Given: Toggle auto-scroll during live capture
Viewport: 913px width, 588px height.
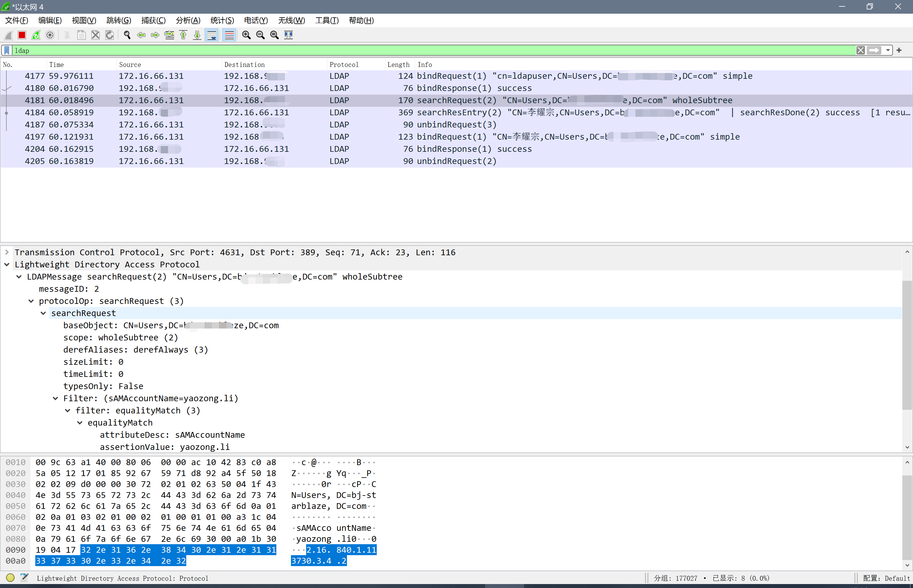Looking at the screenshot, I should (x=212, y=35).
